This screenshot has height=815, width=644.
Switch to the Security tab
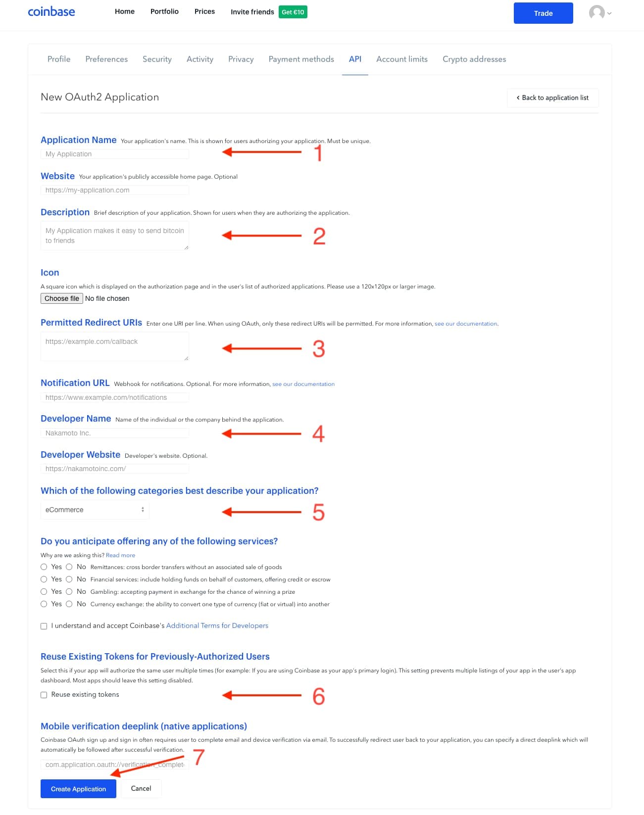point(157,59)
